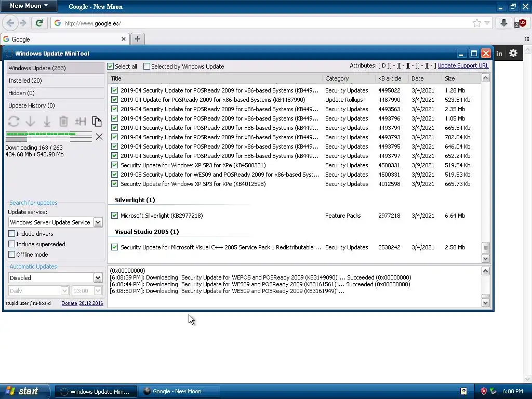Open the New Moon application menu
Image resolution: width=532 pixels, height=399 pixels.
tap(29, 6)
